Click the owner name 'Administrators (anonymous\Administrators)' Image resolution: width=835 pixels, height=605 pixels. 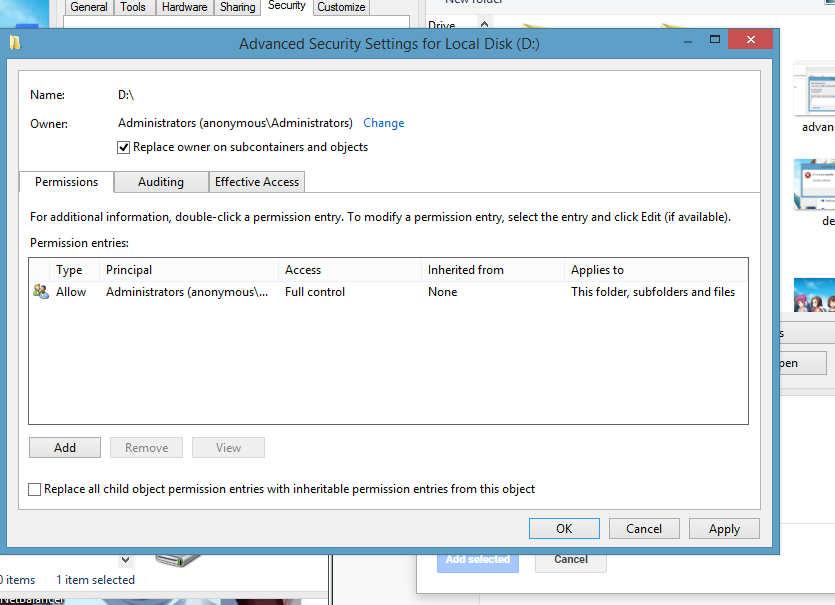[x=235, y=123]
